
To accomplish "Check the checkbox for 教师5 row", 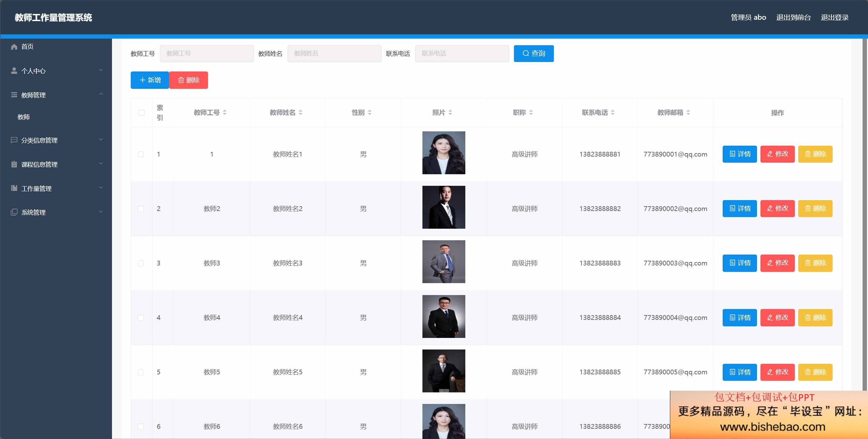I will click(141, 372).
